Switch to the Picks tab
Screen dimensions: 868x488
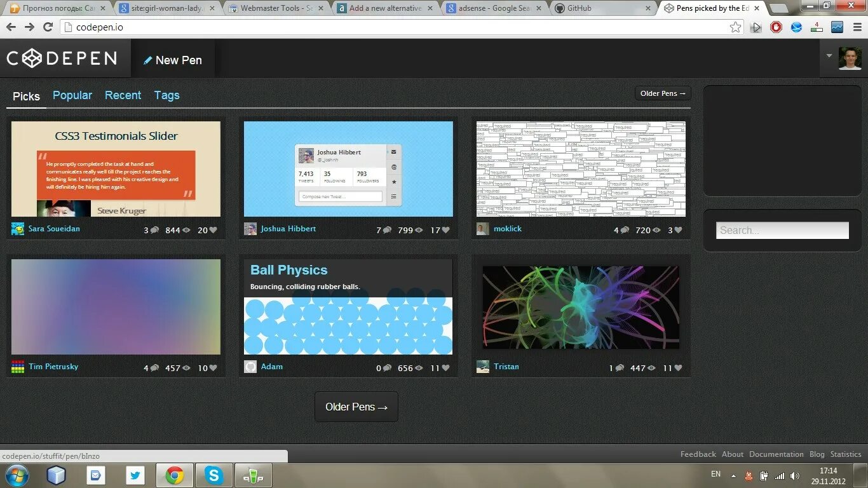[x=26, y=96]
